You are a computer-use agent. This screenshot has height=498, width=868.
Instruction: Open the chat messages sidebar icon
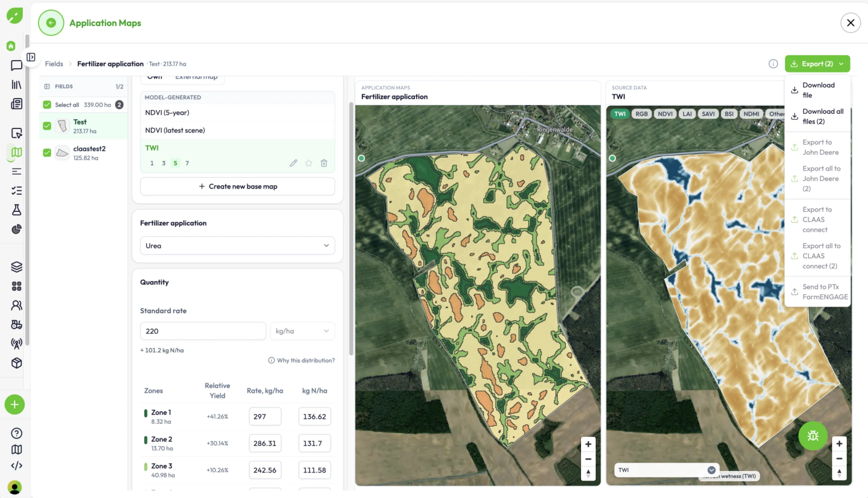click(16, 65)
